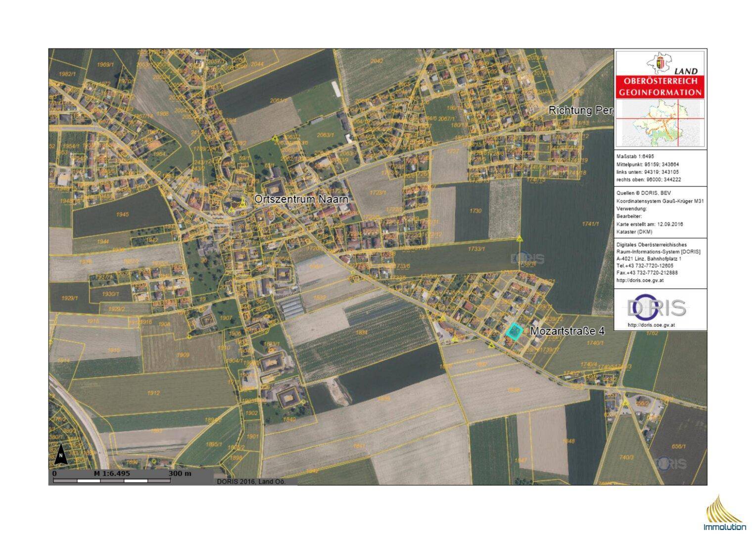
Task: Click "Raum-Informations-System [DORIS]" line
Action: [658, 252]
